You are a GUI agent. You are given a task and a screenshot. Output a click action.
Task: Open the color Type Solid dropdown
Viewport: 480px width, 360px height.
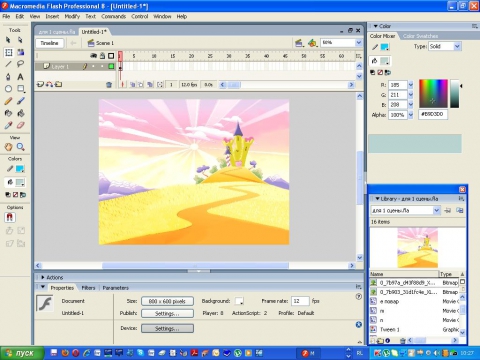tap(457, 46)
